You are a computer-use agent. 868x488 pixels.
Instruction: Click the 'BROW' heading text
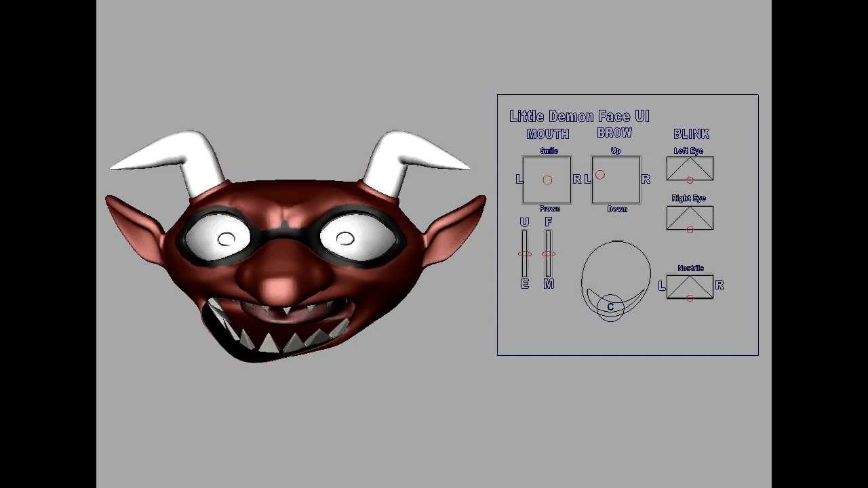tap(614, 133)
